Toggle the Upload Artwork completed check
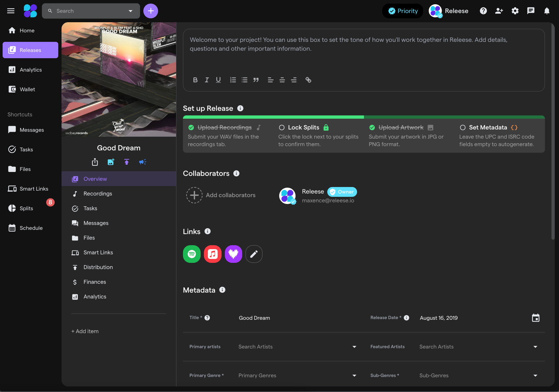Viewport: 559px width, 392px height. [372, 128]
